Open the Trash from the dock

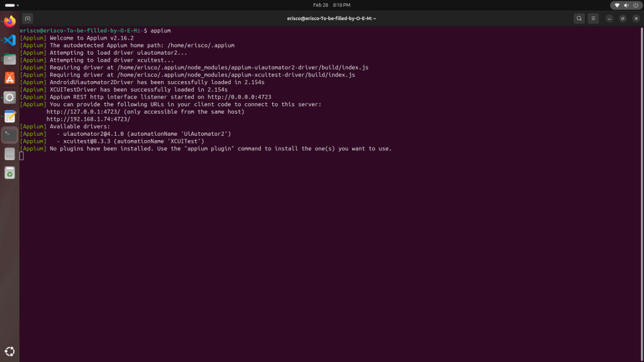point(9,173)
